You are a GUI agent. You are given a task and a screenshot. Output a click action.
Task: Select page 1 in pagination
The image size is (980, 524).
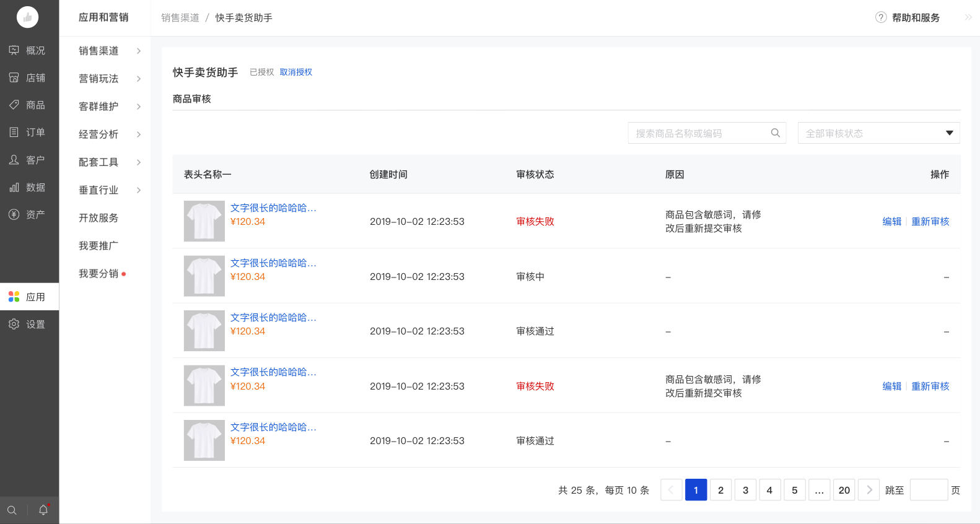pos(696,490)
